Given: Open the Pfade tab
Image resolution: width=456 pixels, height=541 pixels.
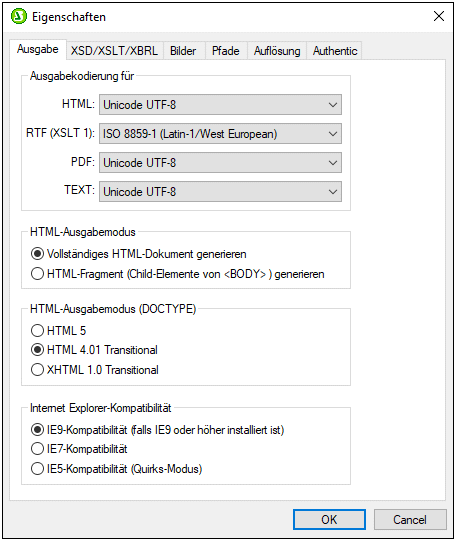Looking at the screenshot, I should coord(226,51).
